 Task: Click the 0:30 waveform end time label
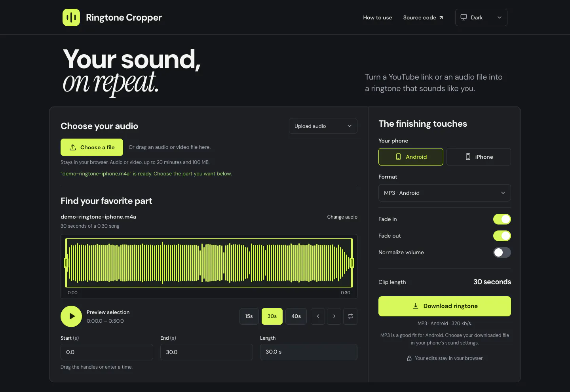click(x=346, y=293)
